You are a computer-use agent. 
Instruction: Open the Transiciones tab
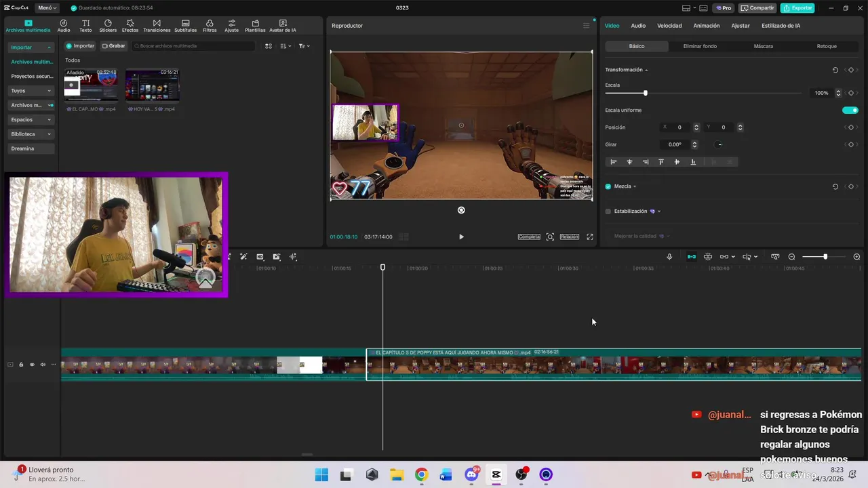pyautogui.click(x=157, y=26)
